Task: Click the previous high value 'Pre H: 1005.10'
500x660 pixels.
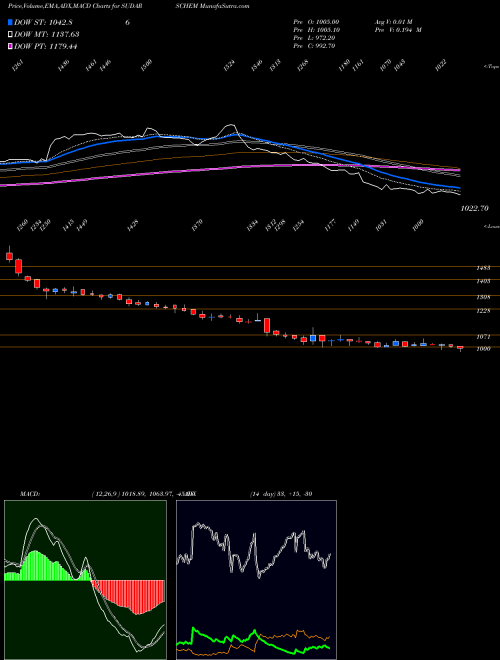Action: pyautogui.click(x=317, y=30)
